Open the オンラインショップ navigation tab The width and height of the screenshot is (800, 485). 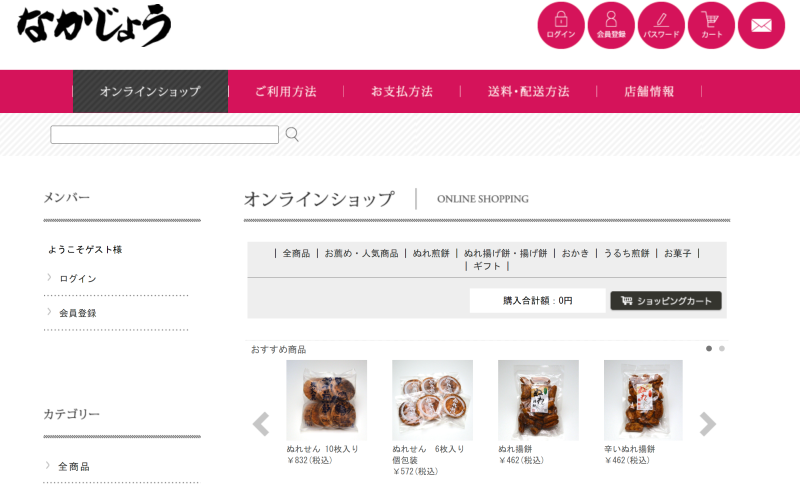point(151,91)
